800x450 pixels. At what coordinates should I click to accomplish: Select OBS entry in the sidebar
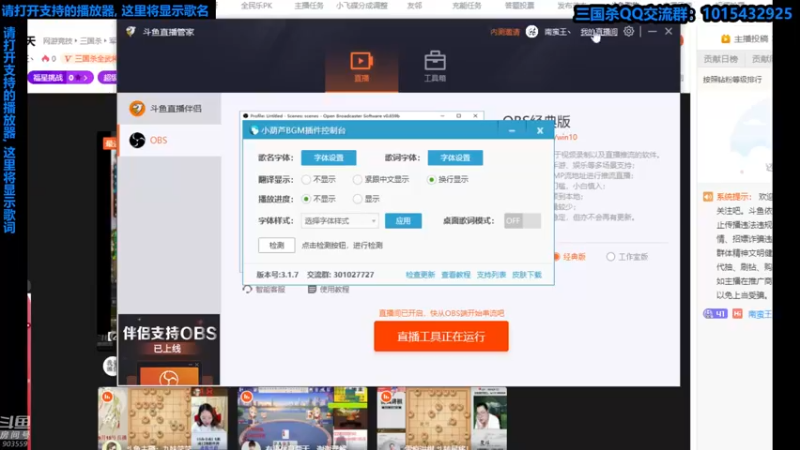click(169, 140)
